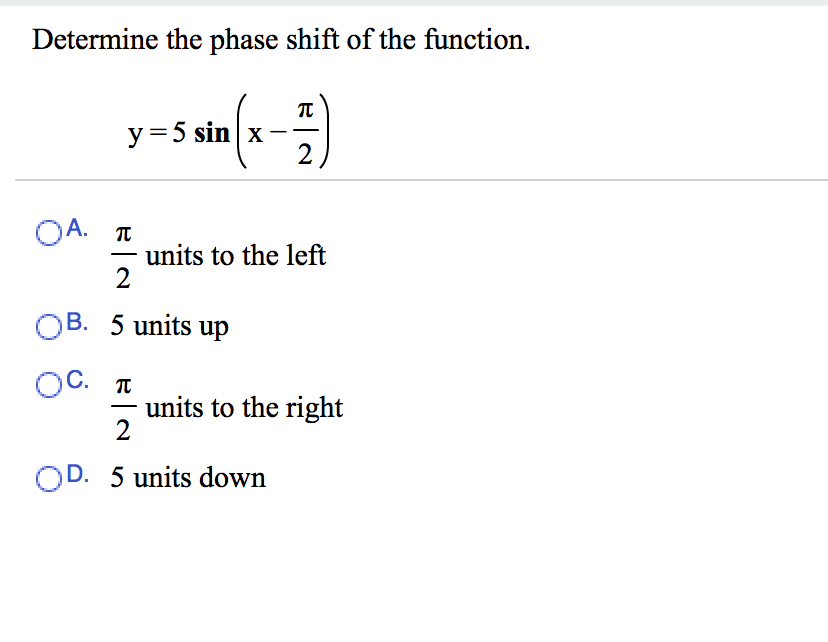Click the letter label 'C.'

[x=75, y=381]
